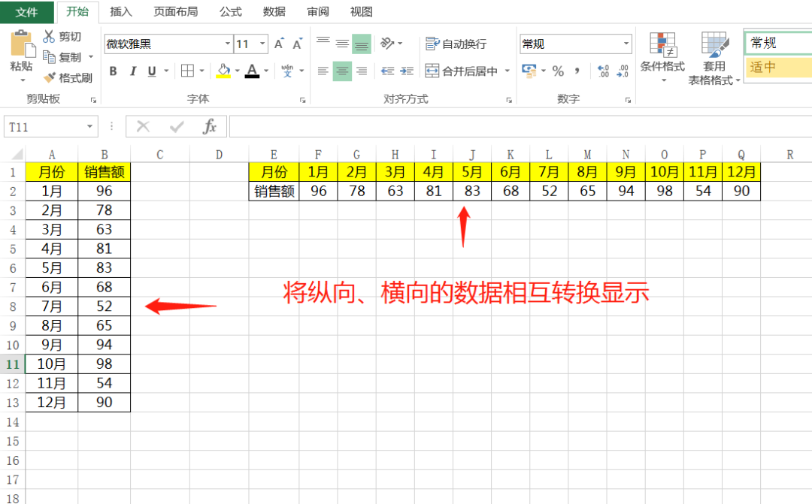Viewport: 812px width, 504px height.
Task: Apply yellow fill color bucket
Action: pyautogui.click(x=223, y=71)
